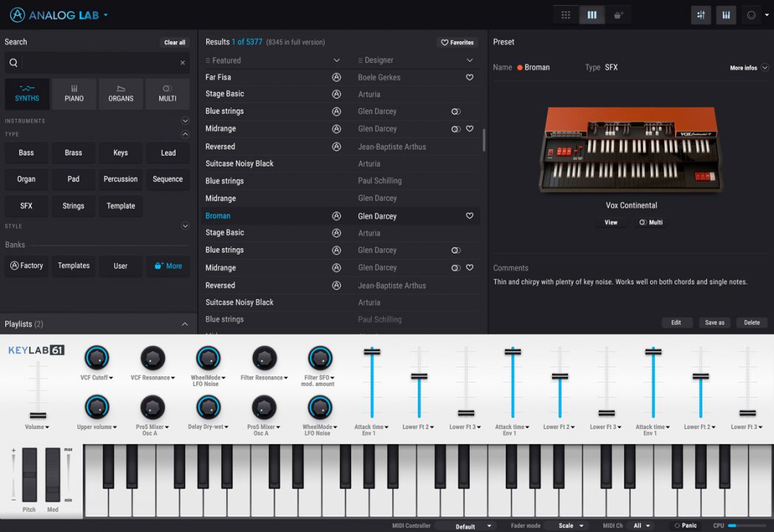
Task: Favorite the Far Fisa preset with the heart
Action: (x=470, y=77)
